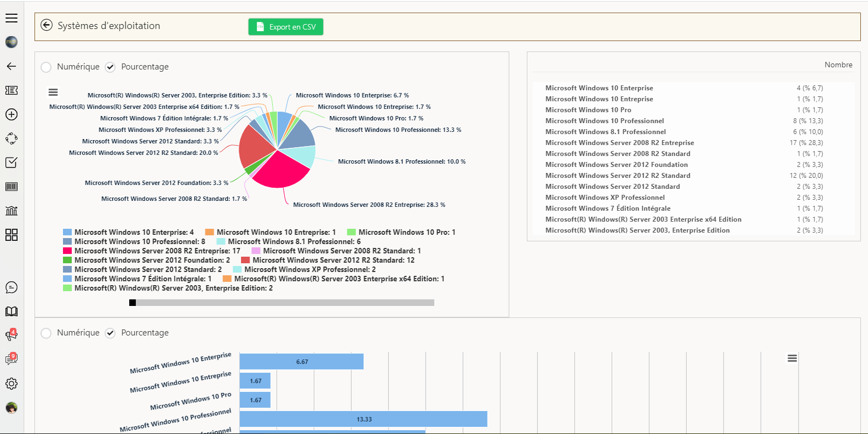868x434 pixels.
Task: Open the hamburger menu in the sidebar
Action: coord(12,18)
